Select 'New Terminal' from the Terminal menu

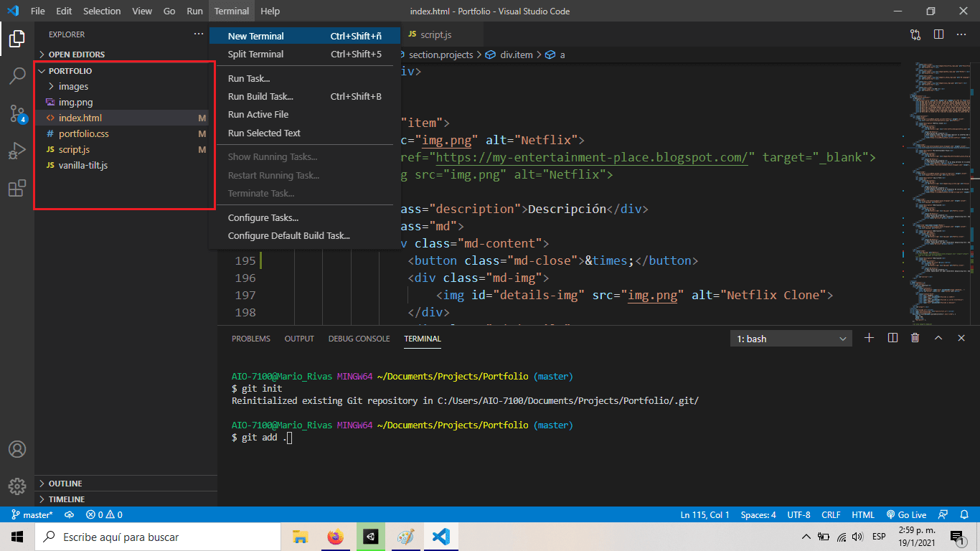tap(256, 35)
